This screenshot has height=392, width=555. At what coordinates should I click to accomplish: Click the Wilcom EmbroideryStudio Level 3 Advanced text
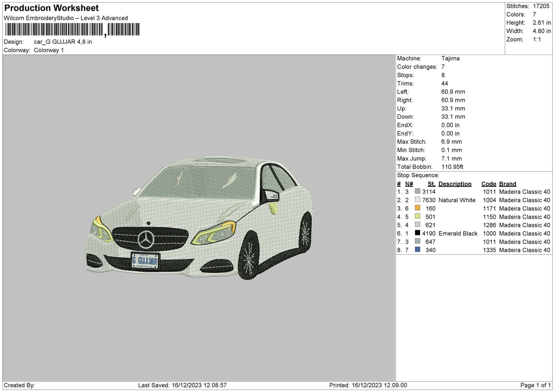(66, 18)
